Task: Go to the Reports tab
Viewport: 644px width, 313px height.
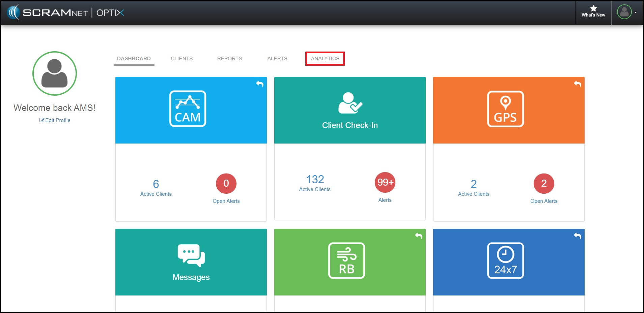Action: pos(229,59)
